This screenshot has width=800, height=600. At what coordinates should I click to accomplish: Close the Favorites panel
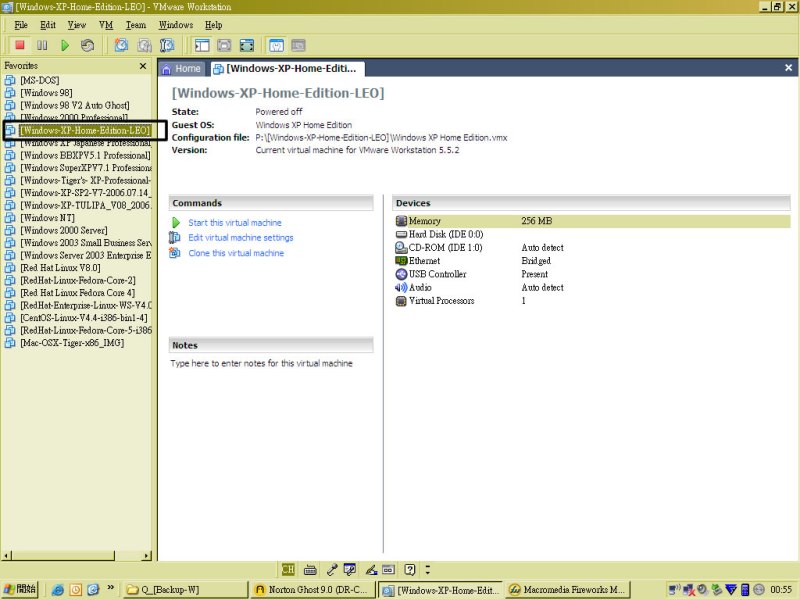pos(143,66)
